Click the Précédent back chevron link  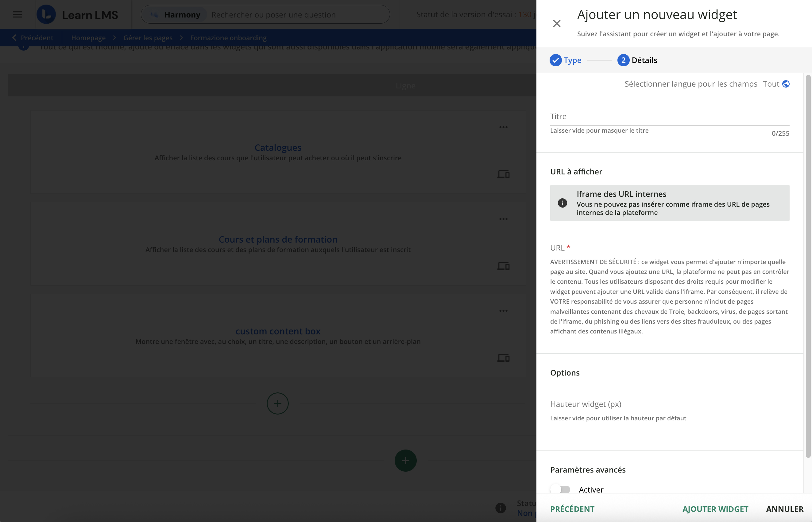(33, 38)
